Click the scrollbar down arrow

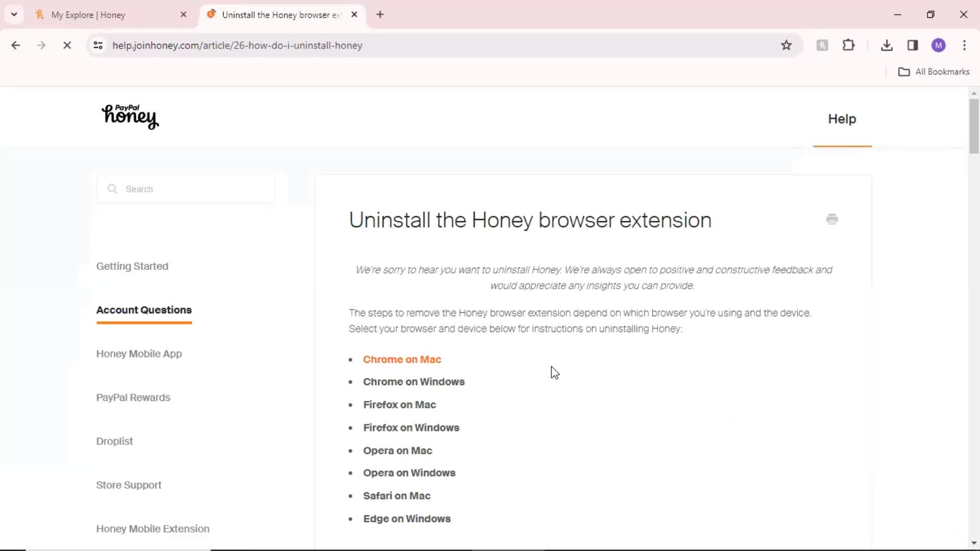click(x=974, y=543)
